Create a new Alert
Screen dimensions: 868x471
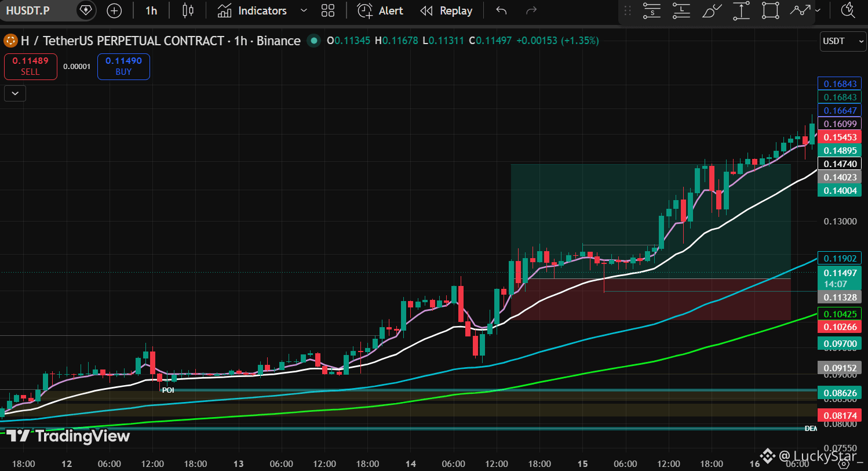click(380, 10)
